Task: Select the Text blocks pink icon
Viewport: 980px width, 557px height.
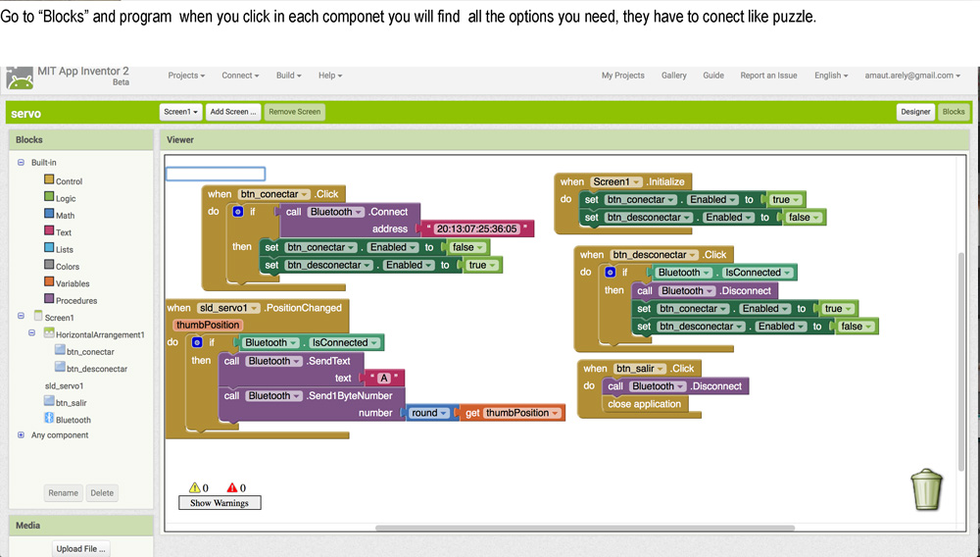Action: [x=49, y=230]
